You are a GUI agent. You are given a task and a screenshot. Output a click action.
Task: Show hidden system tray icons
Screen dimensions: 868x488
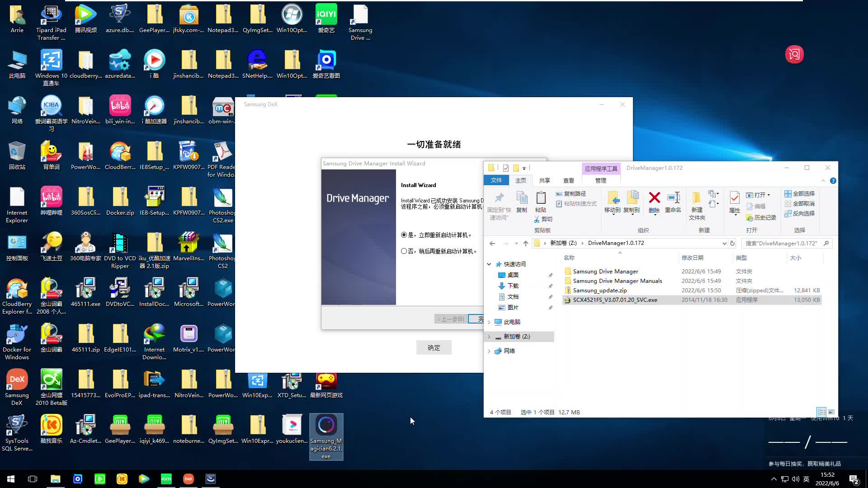tap(774, 479)
